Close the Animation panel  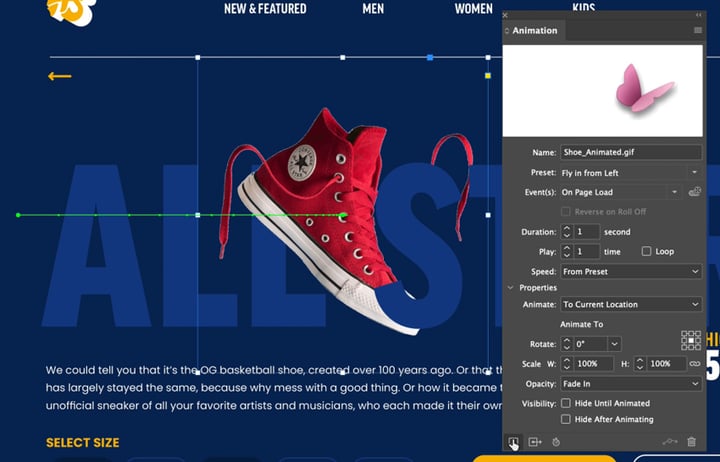pos(505,15)
